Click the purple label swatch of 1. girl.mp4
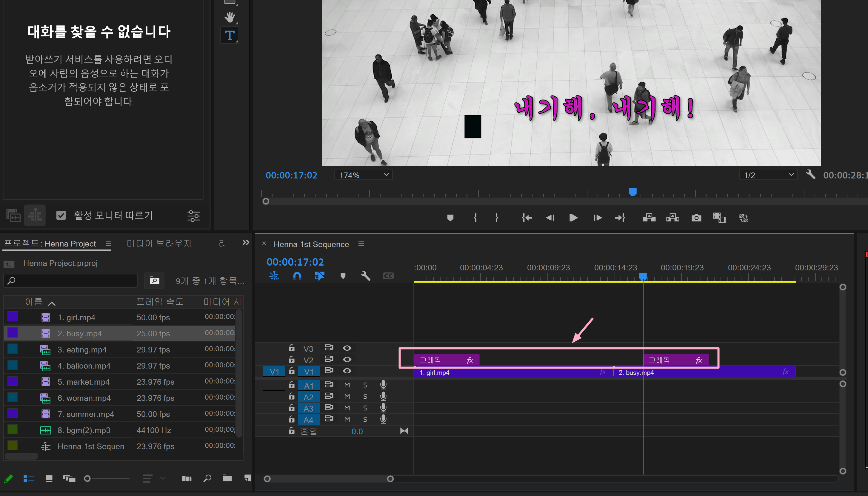This screenshot has width=868, height=496. [13, 317]
